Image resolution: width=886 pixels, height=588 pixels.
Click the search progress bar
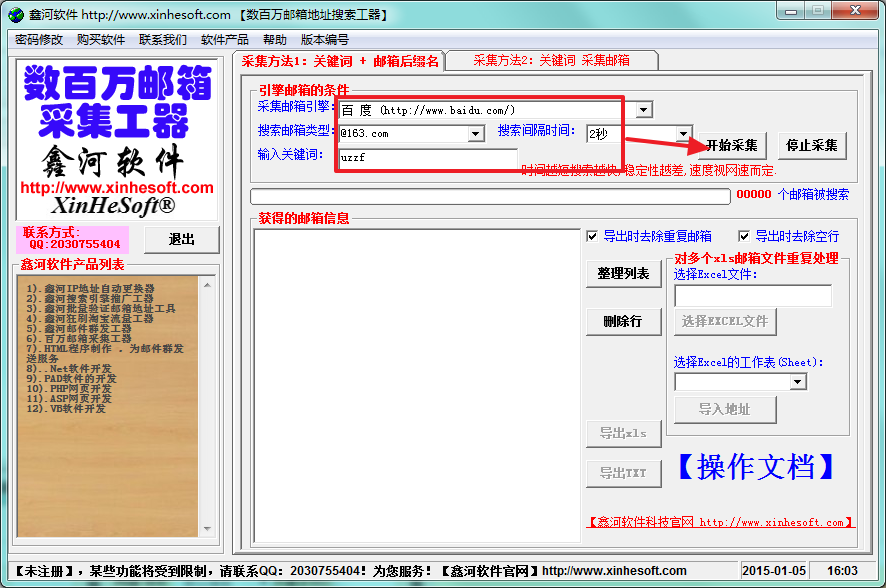click(490, 196)
